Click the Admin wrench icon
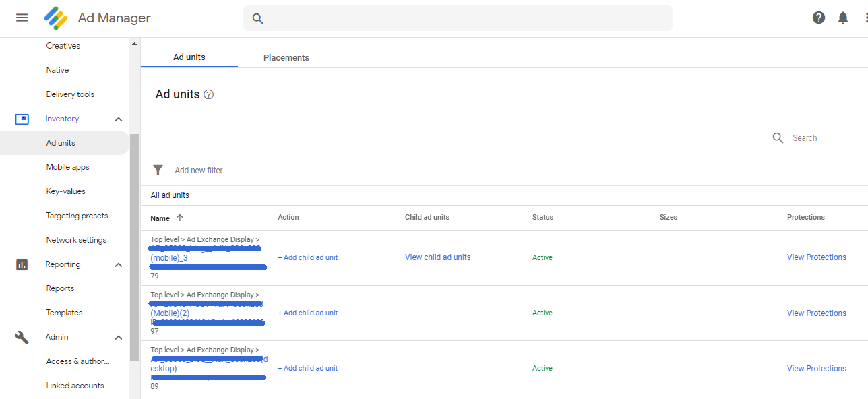Screen dimensions: 868x399 (22, 337)
